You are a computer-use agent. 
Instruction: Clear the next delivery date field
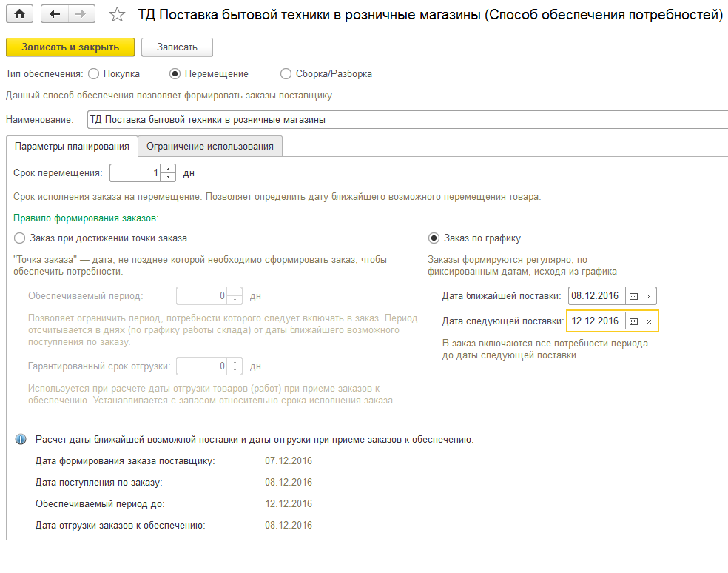[x=649, y=321]
